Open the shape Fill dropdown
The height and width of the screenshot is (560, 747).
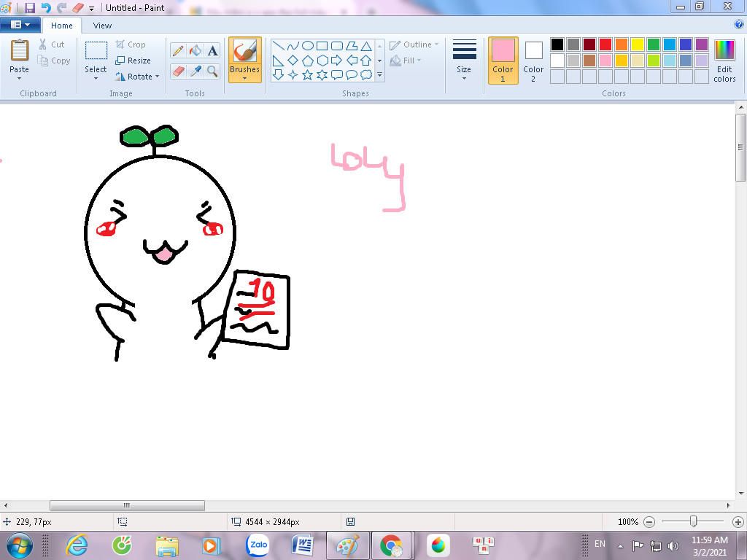click(x=406, y=61)
